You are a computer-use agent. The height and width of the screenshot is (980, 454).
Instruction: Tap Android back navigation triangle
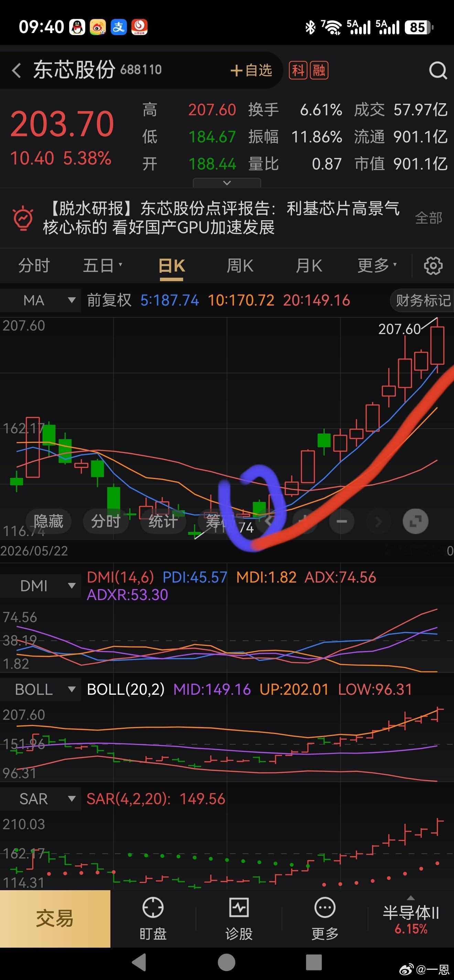point(139,963)
